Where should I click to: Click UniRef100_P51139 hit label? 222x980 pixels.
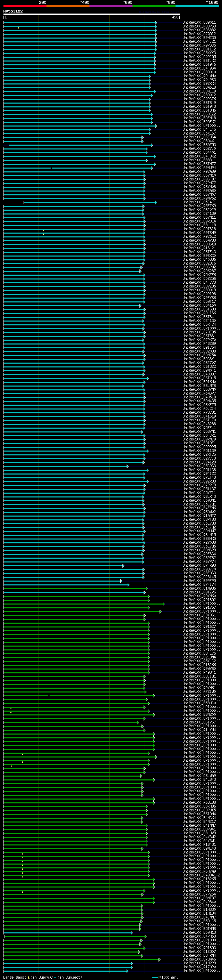pyautogui.click(x=199, y=451)
